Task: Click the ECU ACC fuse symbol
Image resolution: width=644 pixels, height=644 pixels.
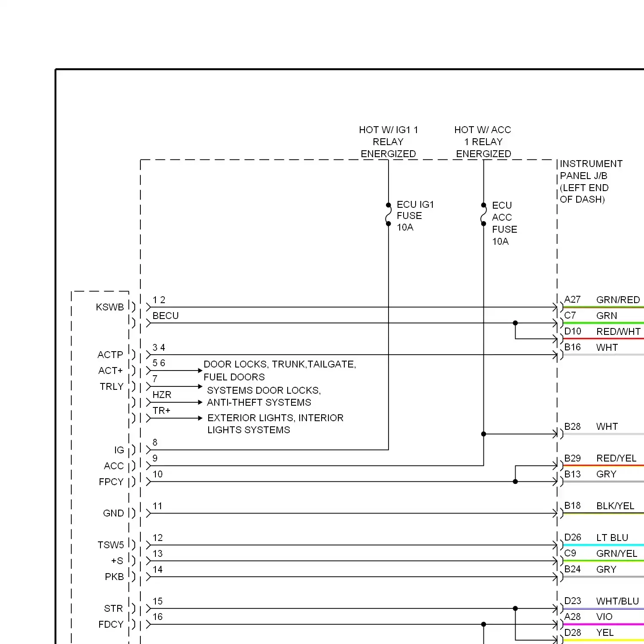Action: click(483, 214)
